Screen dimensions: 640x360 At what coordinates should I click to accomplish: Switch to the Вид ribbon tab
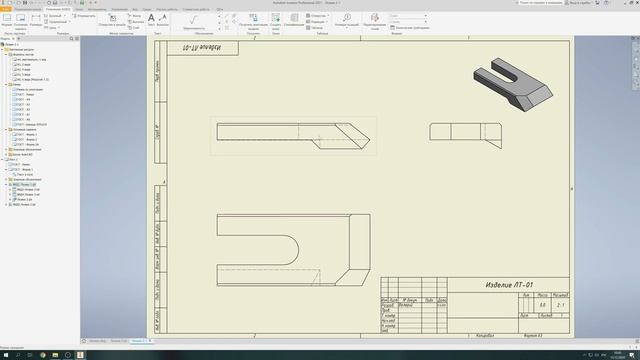tap(135, 9)
